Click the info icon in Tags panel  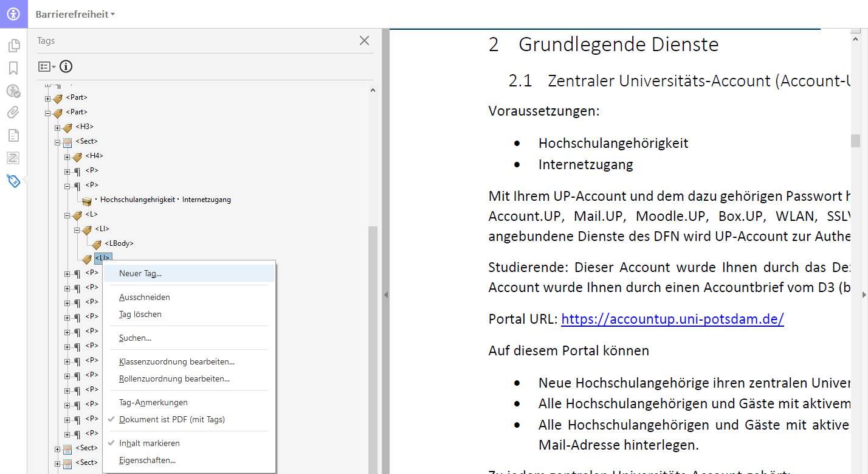(66, 66)
